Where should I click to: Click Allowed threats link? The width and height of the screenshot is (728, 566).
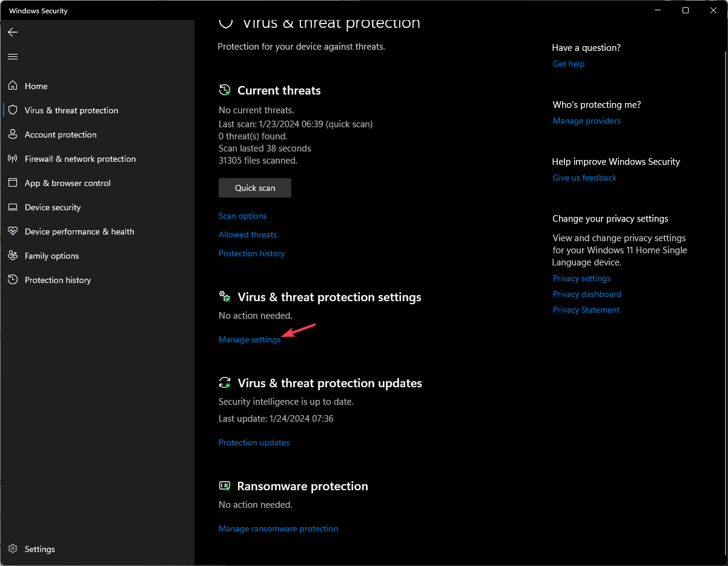pyautogui.click(x=247, y=235)
